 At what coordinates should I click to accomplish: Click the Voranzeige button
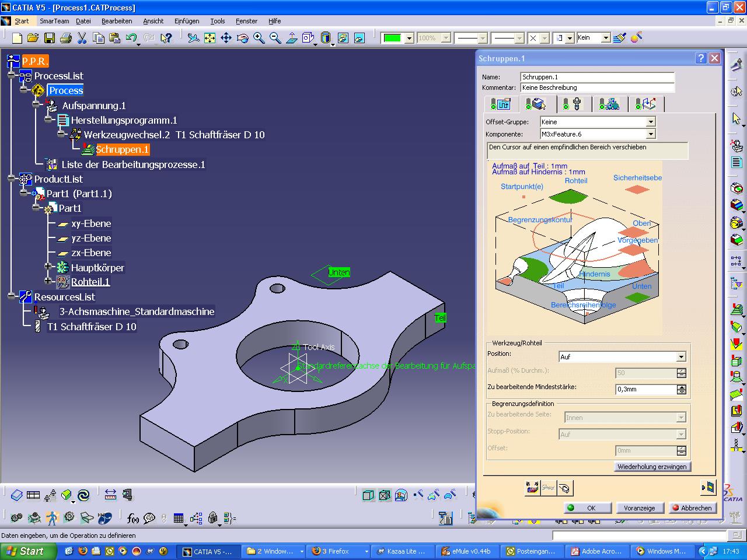pos(640,508)
